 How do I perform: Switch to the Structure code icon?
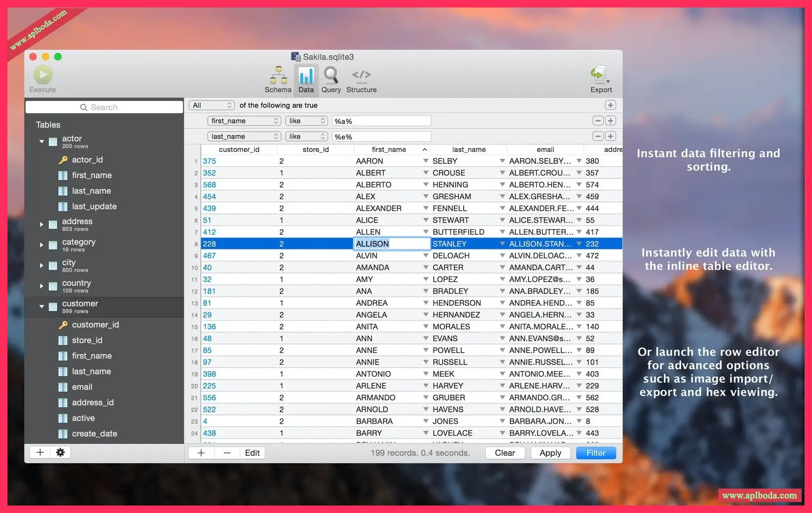pos(361,76)
